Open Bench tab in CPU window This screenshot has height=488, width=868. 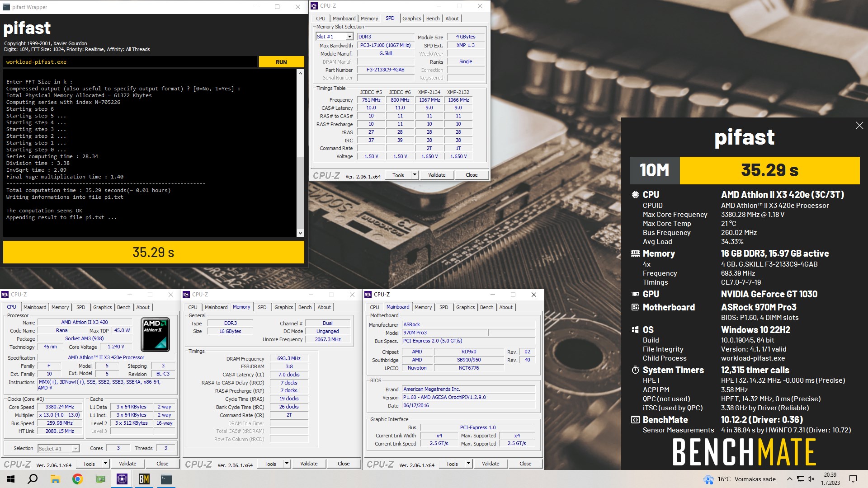coord(123,307)
